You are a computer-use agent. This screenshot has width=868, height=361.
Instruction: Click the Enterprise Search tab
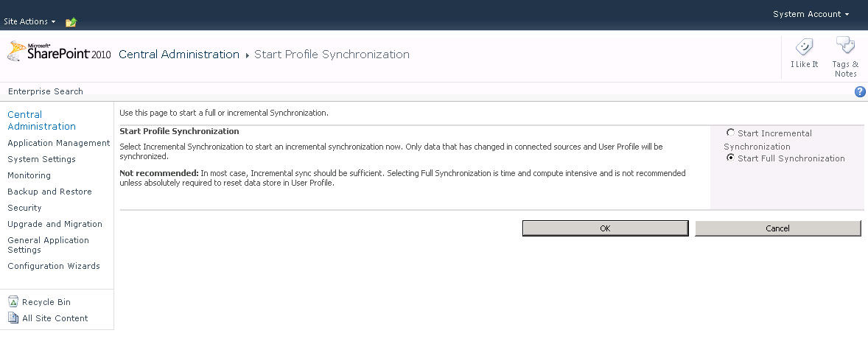[x=46, y=91]
